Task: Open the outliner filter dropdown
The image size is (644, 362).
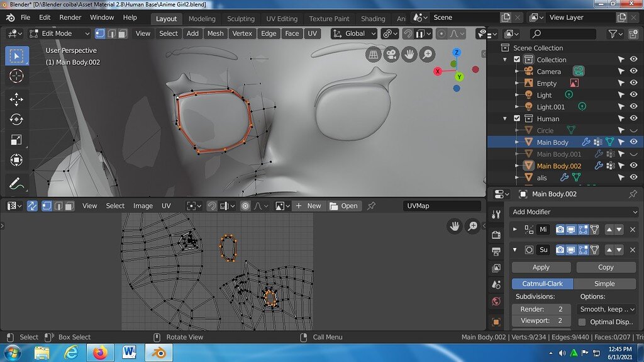Action: pyautogui.click(x=615, y=34)
